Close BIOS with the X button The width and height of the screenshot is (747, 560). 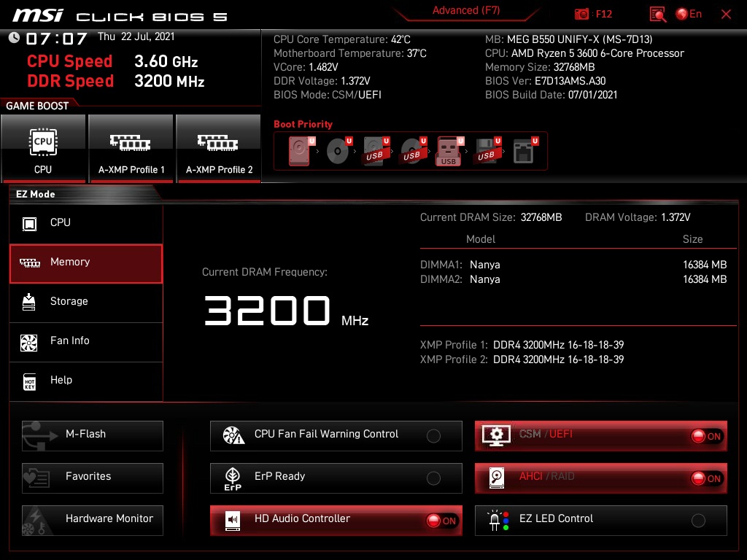(726, 15)
